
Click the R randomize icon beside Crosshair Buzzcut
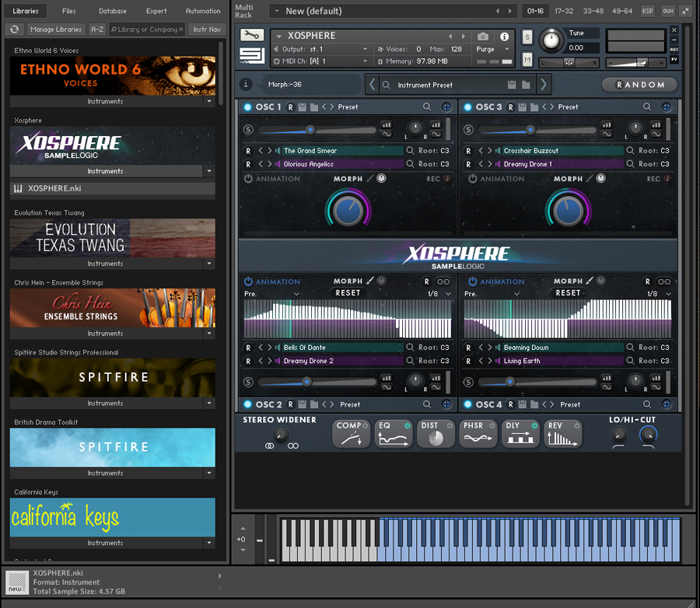(468, 150)
